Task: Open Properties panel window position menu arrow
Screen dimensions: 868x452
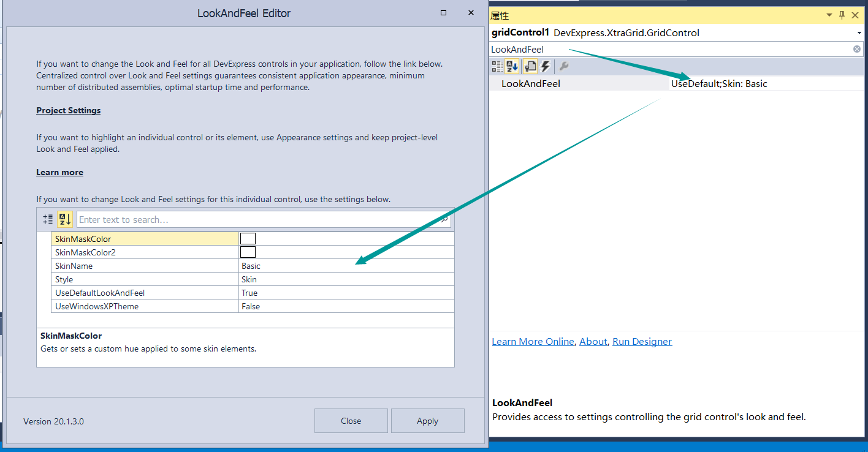Action: 829,15
